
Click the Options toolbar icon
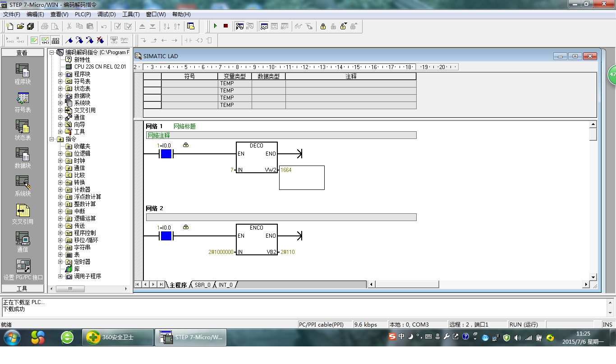coord(191,27)
